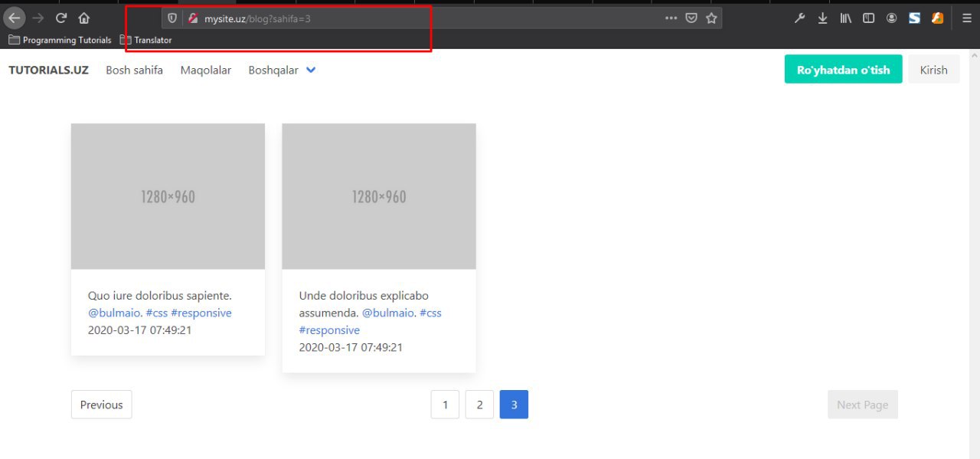Click the TUTORIALS.UZ site logo
Viewport: 980px width, 459px height.
point(48,70)
